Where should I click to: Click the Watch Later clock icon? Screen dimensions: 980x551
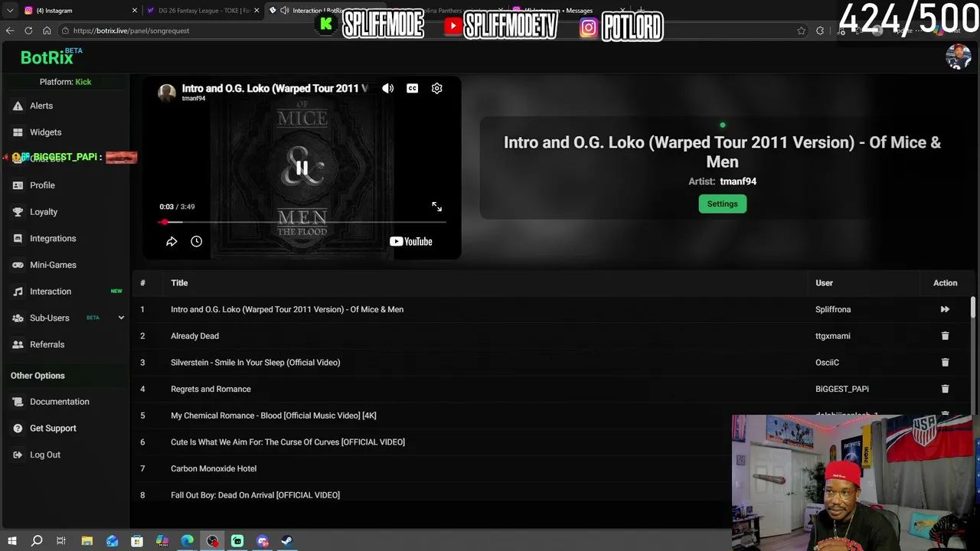coord(197,241)
